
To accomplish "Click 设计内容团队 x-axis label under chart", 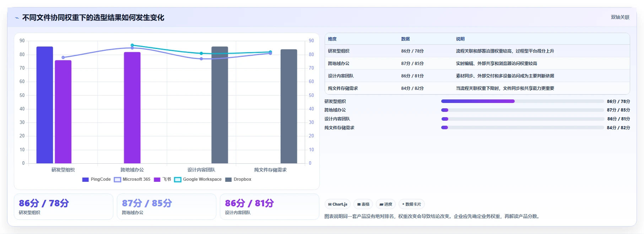I will coord(201,170).
